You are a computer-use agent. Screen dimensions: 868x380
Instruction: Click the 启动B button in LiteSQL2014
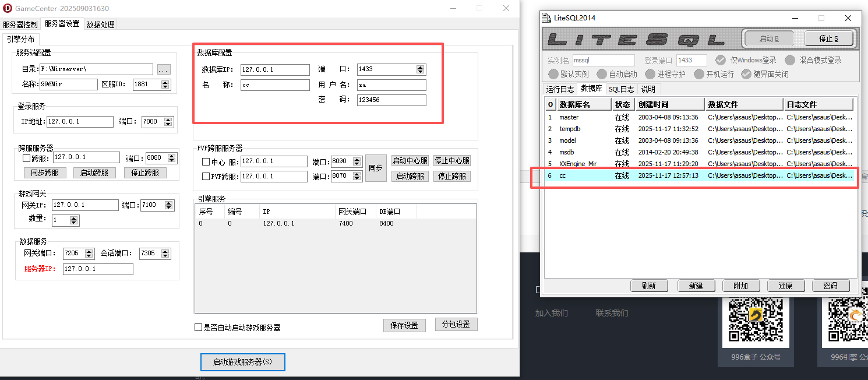pos(769,38)
